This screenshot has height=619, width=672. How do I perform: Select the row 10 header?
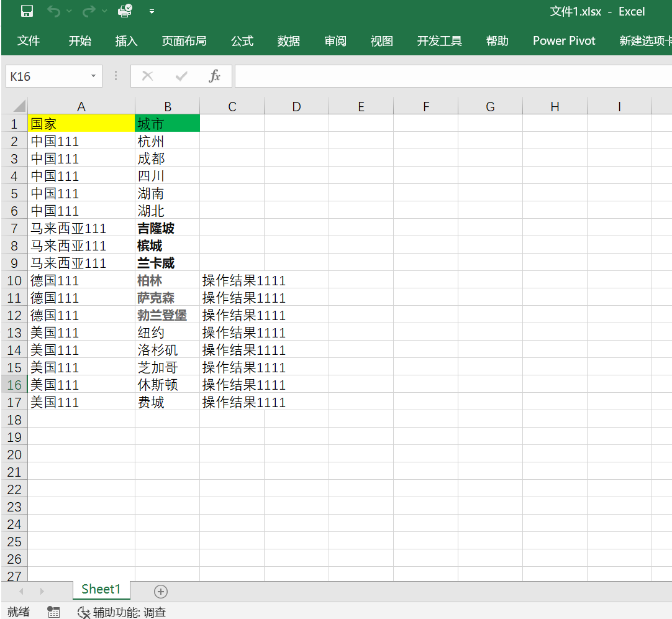coord(14,280)
